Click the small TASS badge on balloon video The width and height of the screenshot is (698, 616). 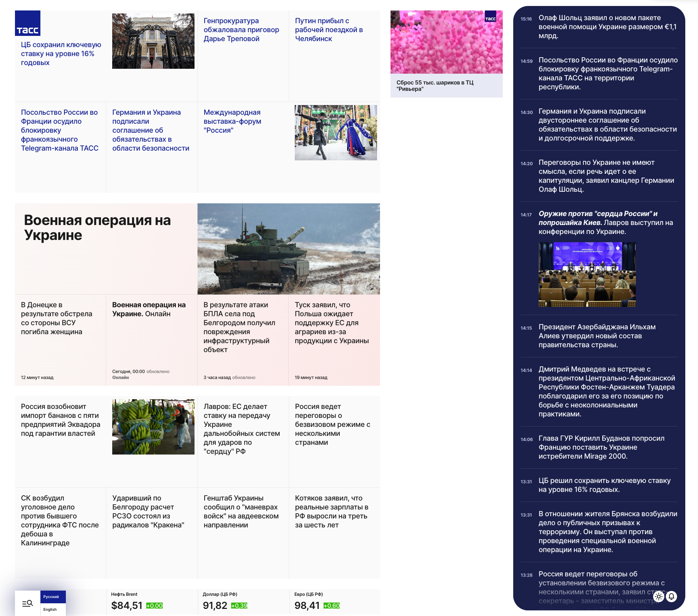490,17
